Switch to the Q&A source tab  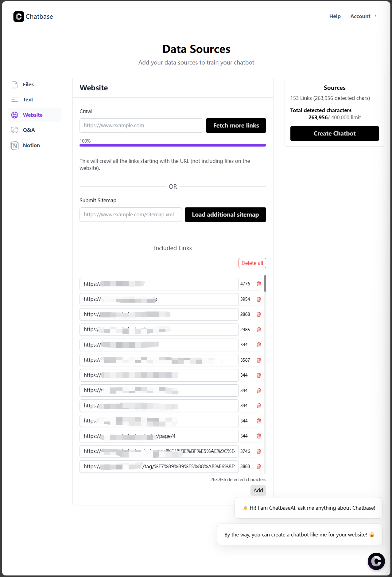(29, 130)
